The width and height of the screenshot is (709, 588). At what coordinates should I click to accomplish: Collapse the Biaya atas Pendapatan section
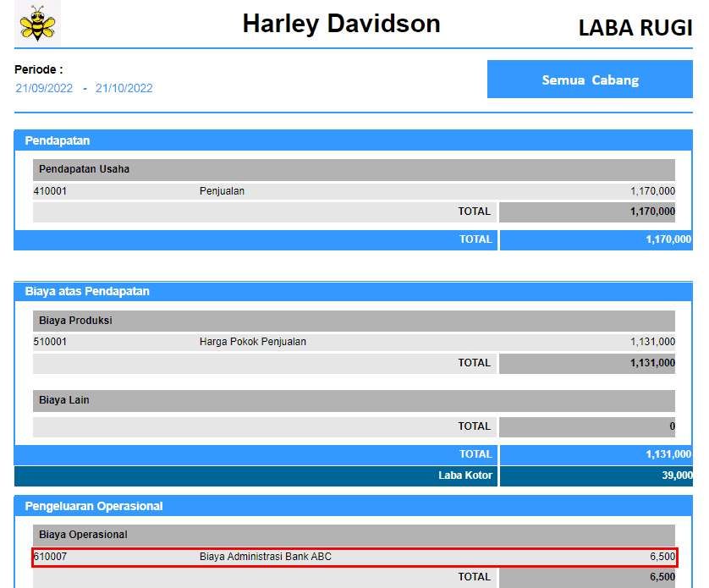pos(87,291)
